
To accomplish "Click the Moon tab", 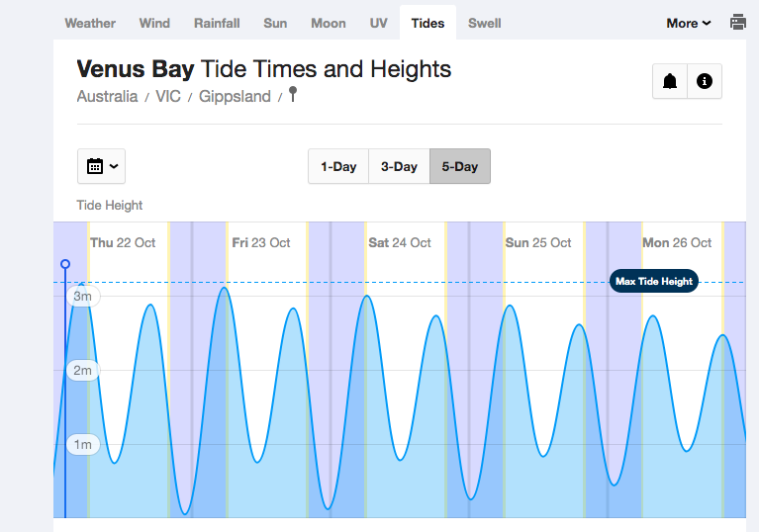I will point(329,23).
